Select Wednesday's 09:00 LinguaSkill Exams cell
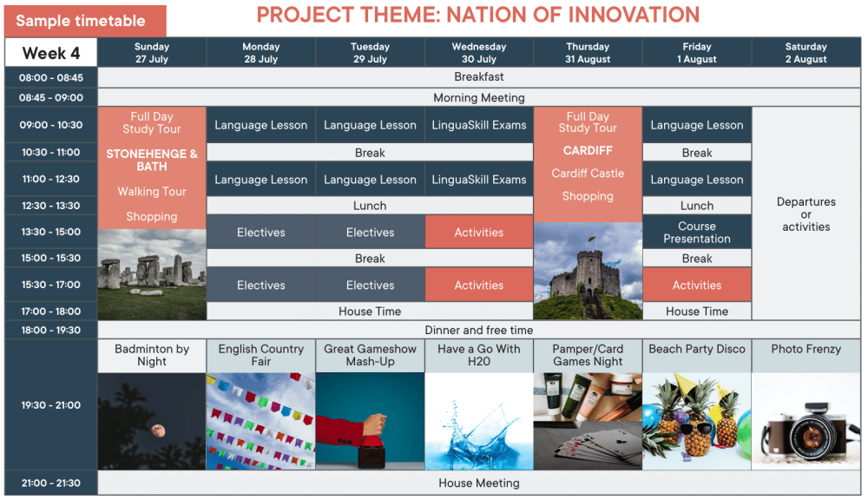Image resolution: width=868 pixels, height=499 pixels. (x=479, y=125)
